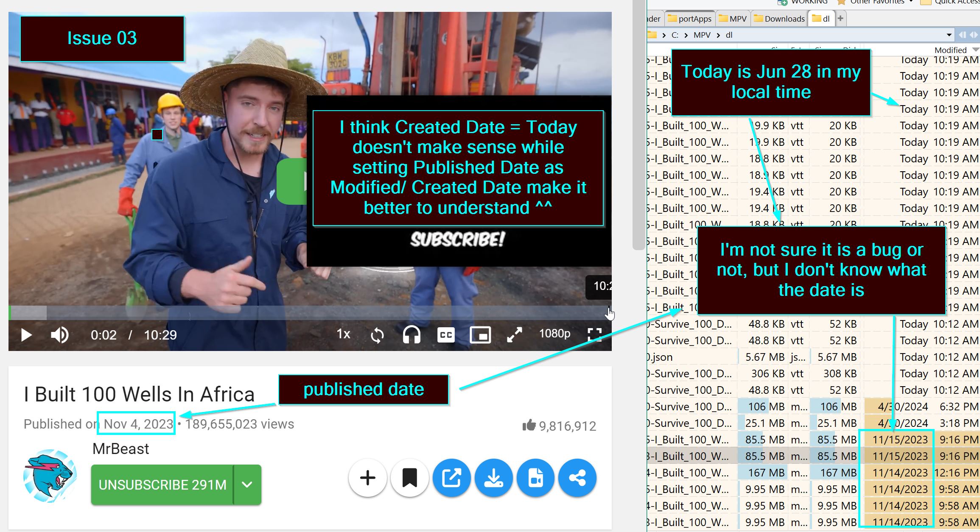The width and height of the screenshot is (980, 532).
Task: Toggle closed captions CC button
Action: point(446,335)
